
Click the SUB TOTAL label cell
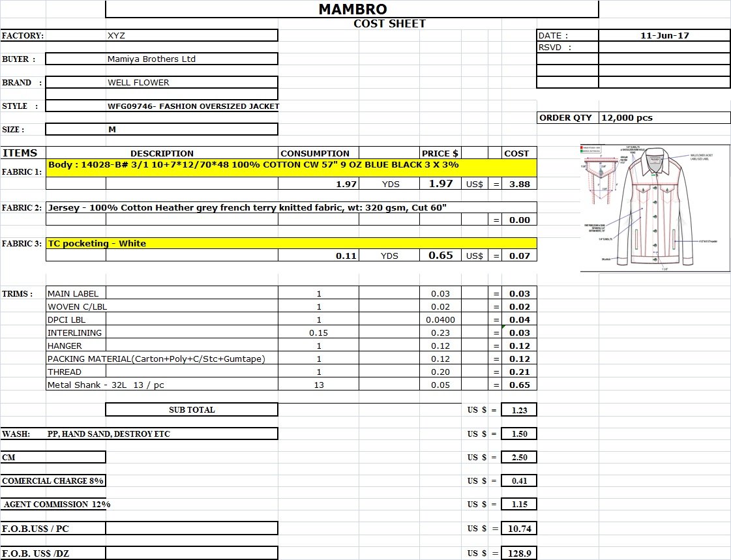point(192,409)
